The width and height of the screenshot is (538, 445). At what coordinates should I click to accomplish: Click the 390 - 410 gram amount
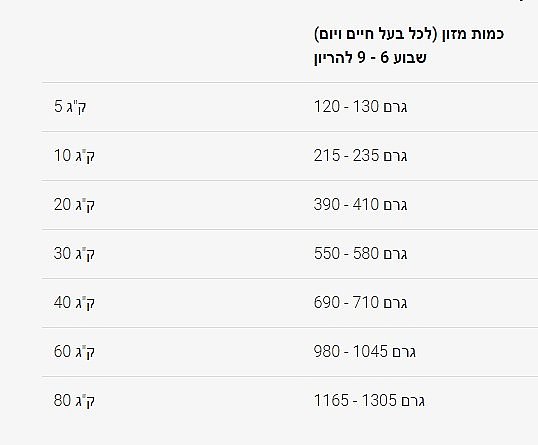point(360,205)
